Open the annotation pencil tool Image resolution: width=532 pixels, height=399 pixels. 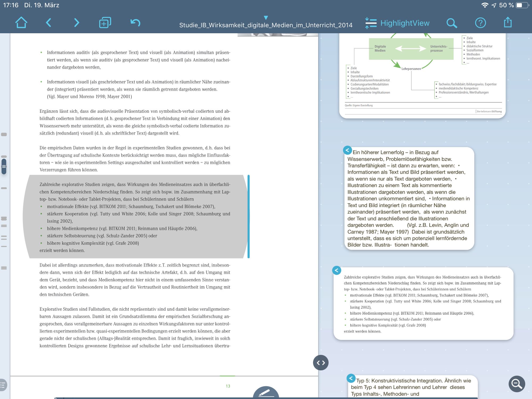click(x=266, y=393)
